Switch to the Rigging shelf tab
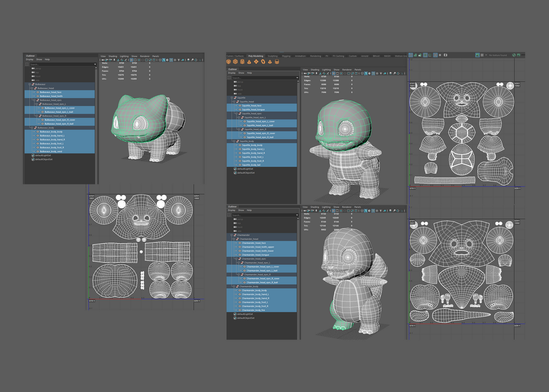549x392 pixels. click(x=286, y=56)
